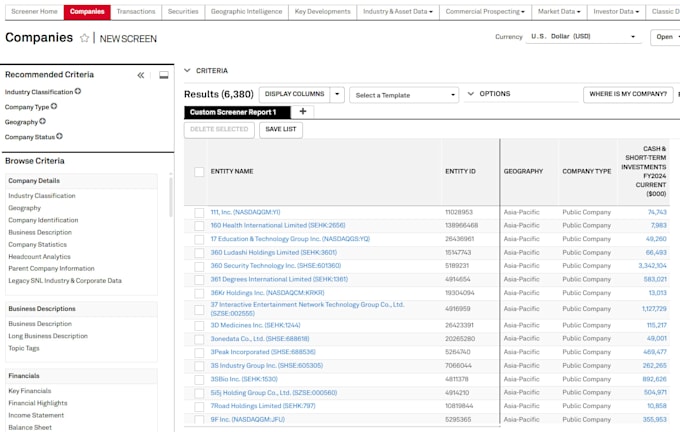
Task: Add Company Type criterion via plus icon
Action: tap(54, 106)
